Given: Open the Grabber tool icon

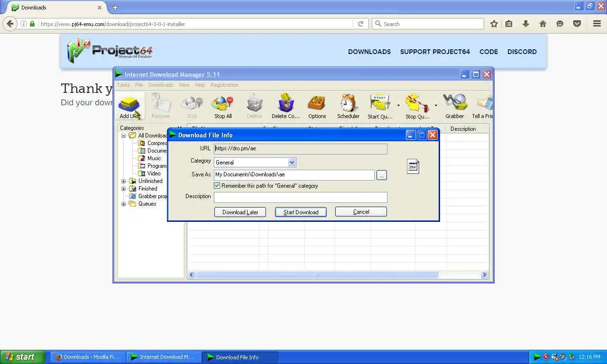Looking at the screenshot, I should 454,106.
